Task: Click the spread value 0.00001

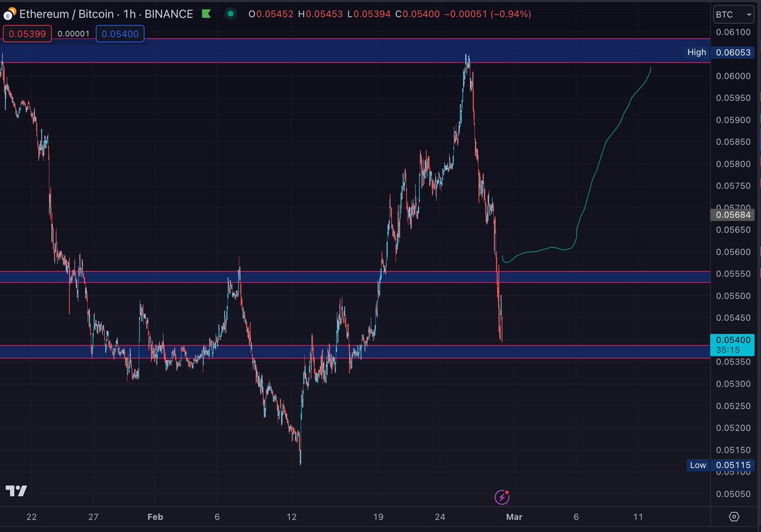Action: [x=73, y=34]
